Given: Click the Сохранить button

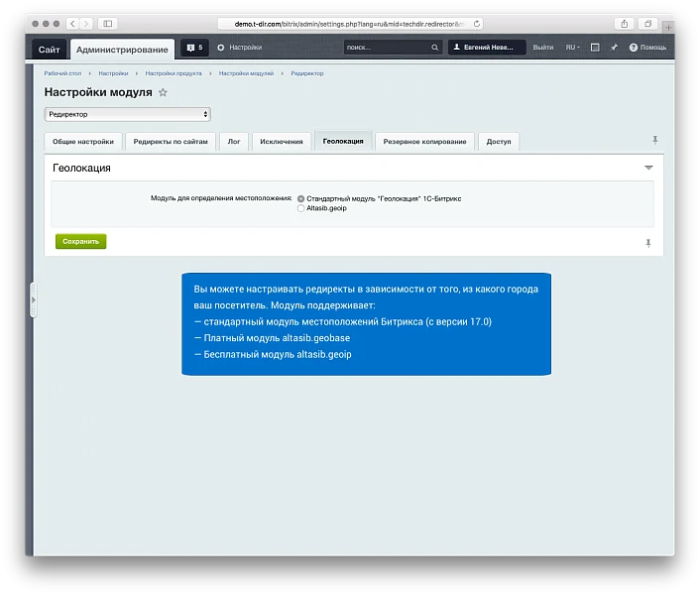Looking at the screenshot, I should (80, 242).
